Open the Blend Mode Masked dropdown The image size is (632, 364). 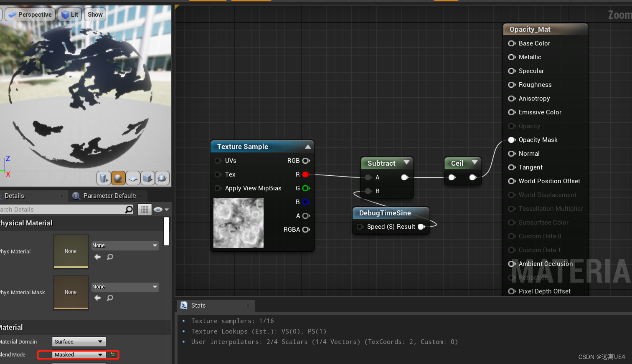78,354
